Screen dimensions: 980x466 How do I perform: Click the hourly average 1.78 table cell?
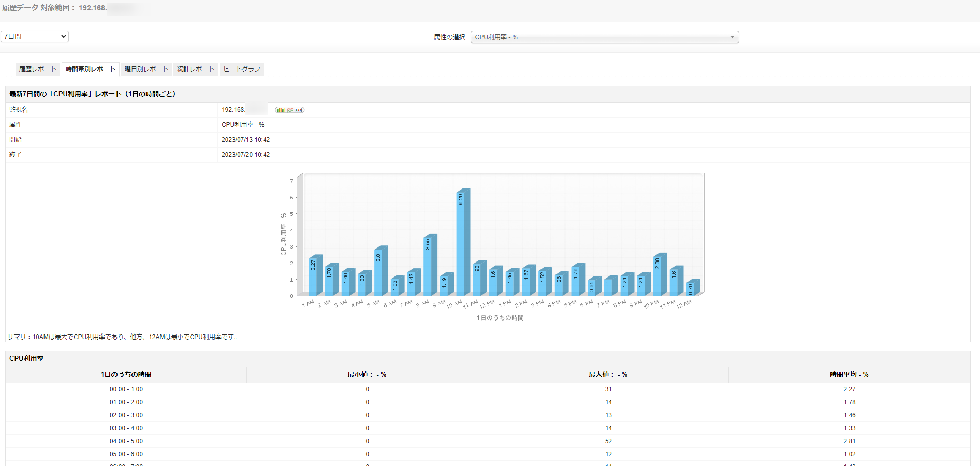850,402
